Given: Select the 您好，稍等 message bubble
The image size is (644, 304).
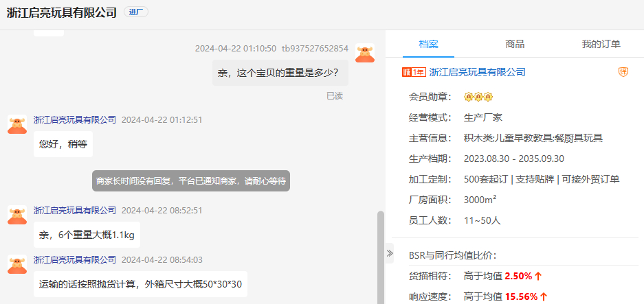Looking at the screenshot, I should [x=63, y=144].
